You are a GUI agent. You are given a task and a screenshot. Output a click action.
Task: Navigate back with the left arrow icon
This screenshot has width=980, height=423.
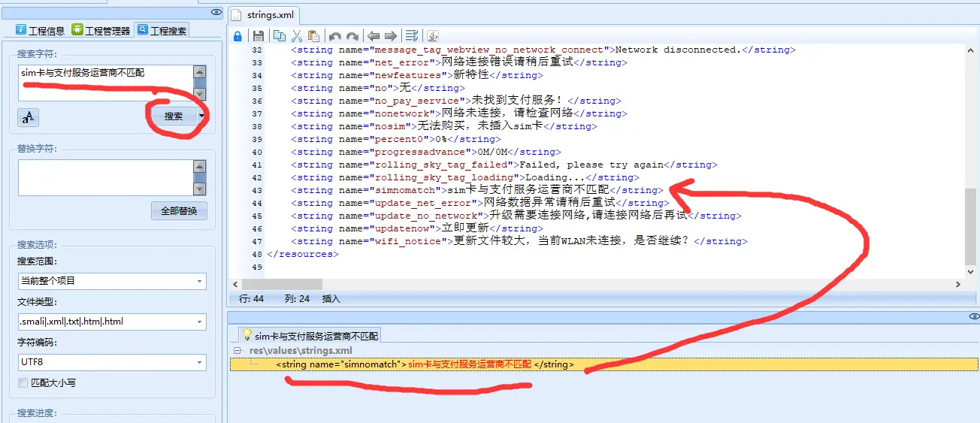click(374, 35)
